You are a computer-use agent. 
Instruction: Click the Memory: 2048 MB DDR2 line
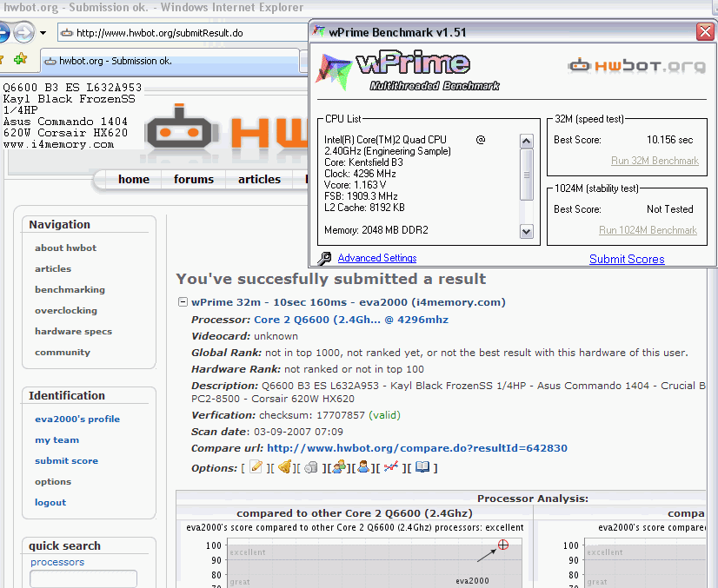pos(376,230)
